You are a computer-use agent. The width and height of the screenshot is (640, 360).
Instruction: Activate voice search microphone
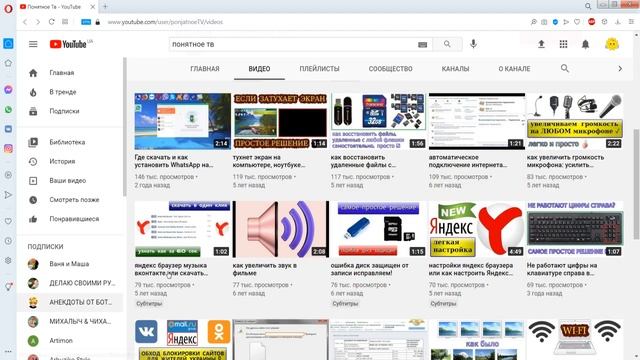click(x=473, y=44)
